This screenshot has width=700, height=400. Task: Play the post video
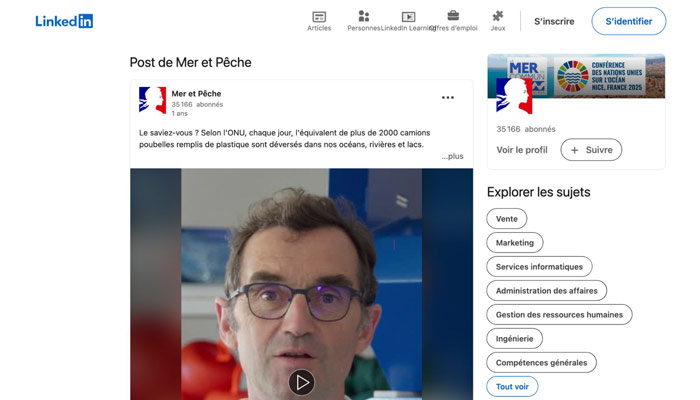point(301,383)
